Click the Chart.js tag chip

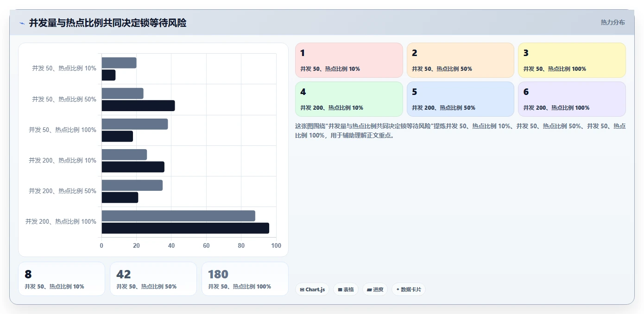click(312, 289)
